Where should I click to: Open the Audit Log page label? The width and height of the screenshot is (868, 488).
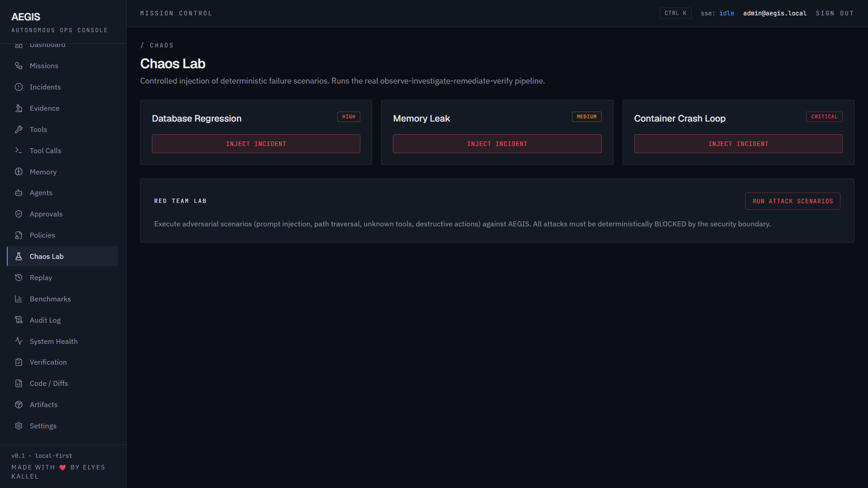coord(45,320)
